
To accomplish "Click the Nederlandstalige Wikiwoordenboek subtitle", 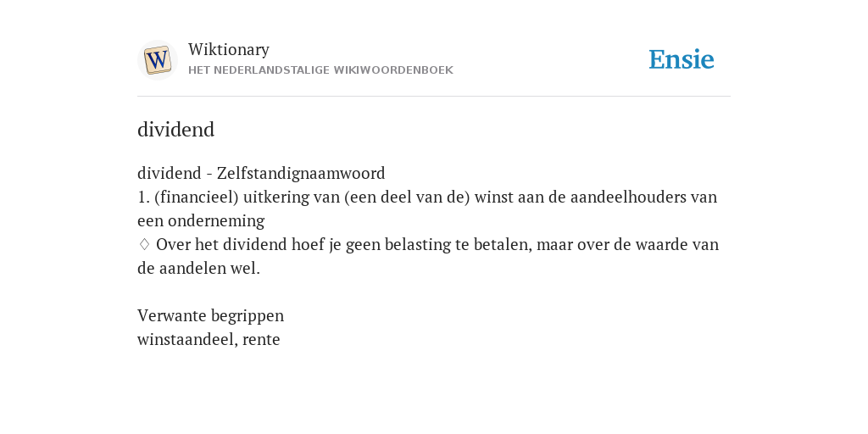I will coord(320,70).
